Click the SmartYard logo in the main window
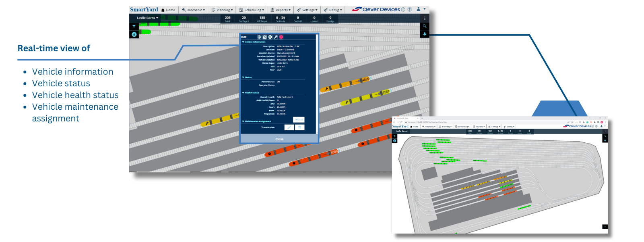This screenshot has width=644, height=242. coord(144,10)
